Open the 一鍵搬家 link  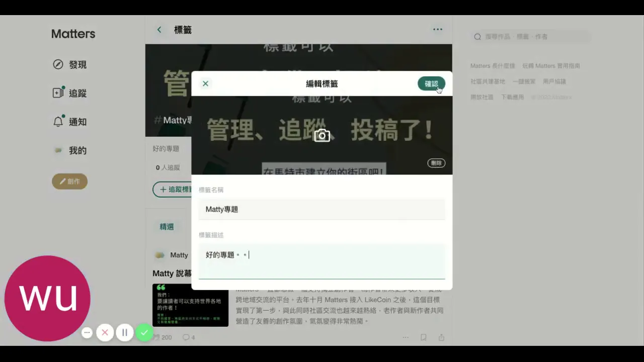(x=524, y=81)
